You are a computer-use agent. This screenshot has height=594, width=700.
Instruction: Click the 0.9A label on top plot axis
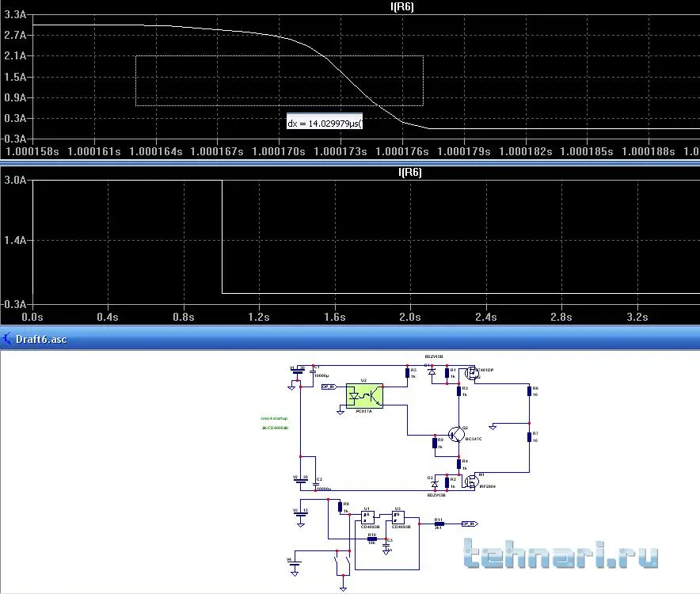(x=15, y=97)
